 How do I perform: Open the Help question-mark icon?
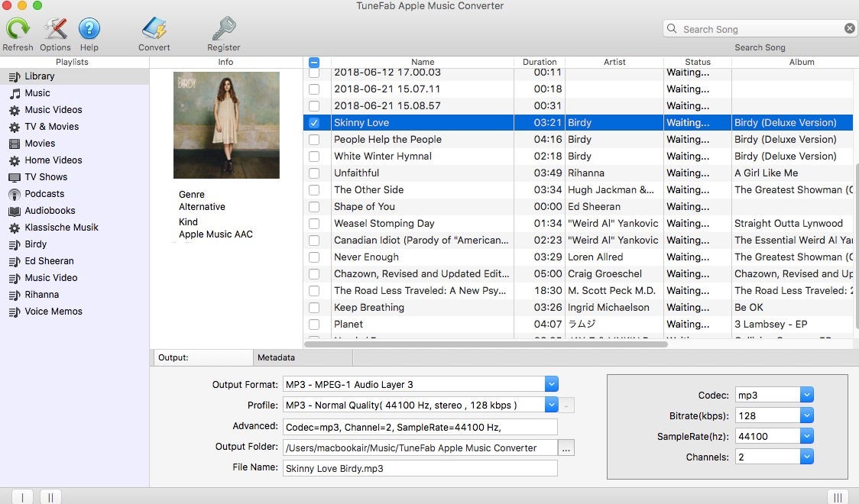coord(89,28)
